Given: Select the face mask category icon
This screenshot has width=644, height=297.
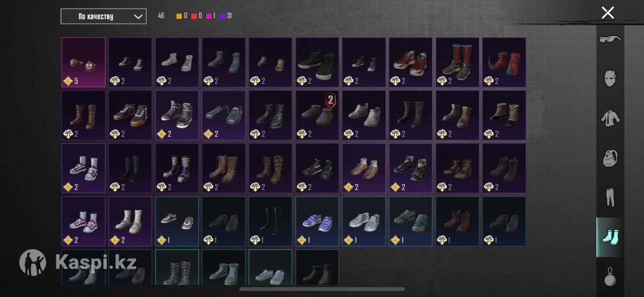Looking at the screenshot, I should [x=610, y=78].
